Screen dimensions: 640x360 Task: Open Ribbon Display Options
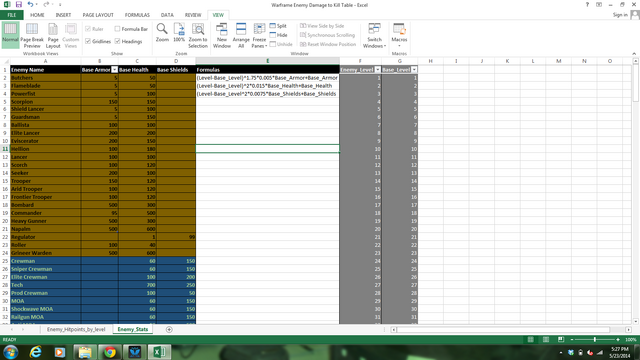click(599, 4)
